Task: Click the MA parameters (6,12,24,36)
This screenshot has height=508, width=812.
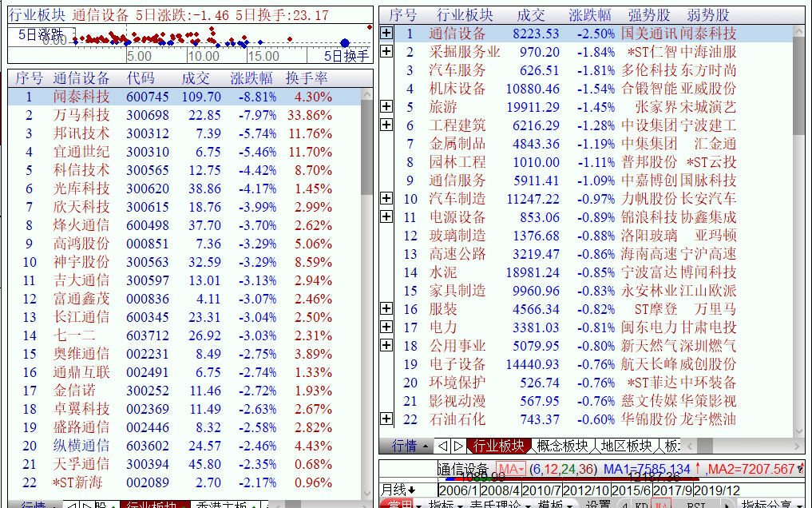Action: click(563, 470)
